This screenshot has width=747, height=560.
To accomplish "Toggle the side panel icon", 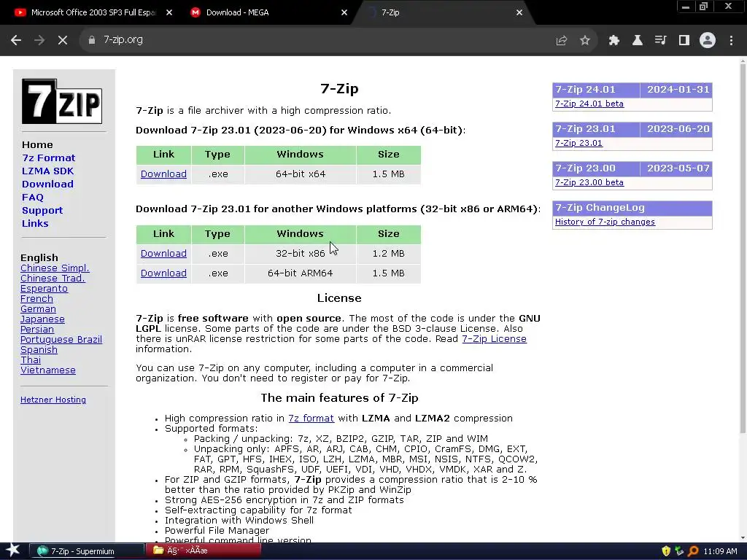I will pyautogui.click(x=684, y=41).
